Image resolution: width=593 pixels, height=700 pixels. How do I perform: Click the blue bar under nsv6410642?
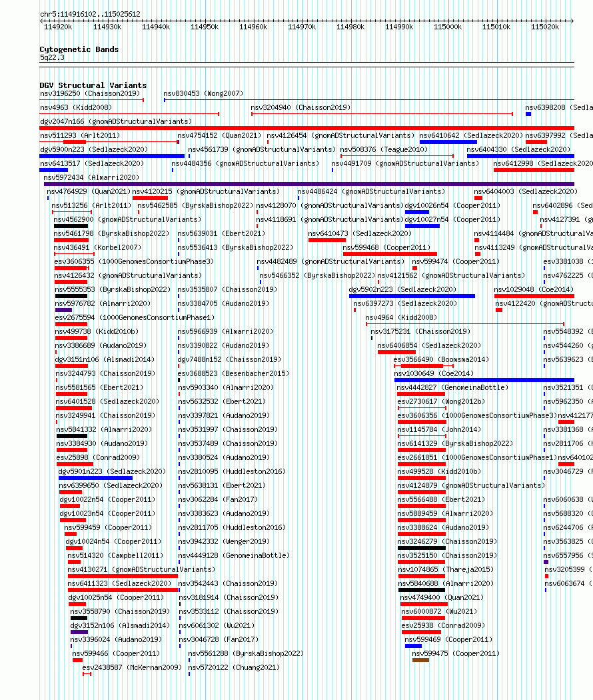coord(448,142)
